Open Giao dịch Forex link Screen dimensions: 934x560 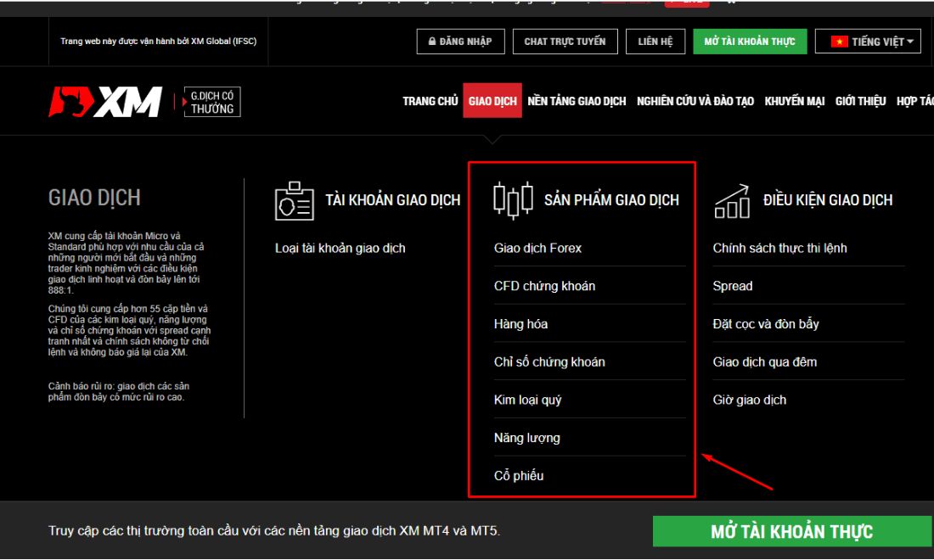click(x=537, y=248)
